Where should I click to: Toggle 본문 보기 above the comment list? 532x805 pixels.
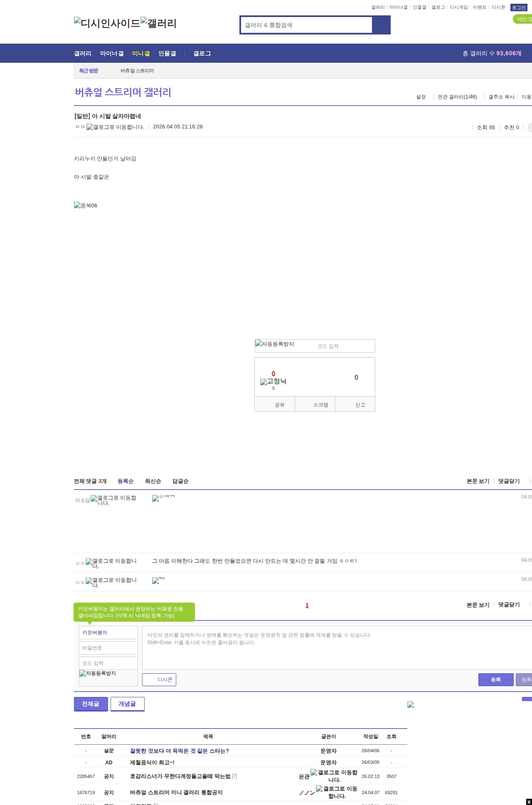478,481
